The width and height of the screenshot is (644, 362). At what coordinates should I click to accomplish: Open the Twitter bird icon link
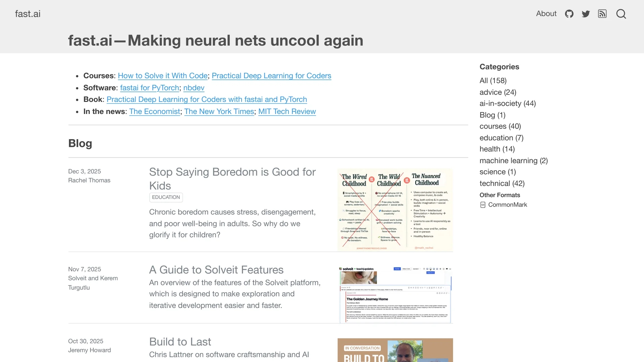tap(586, 14)
